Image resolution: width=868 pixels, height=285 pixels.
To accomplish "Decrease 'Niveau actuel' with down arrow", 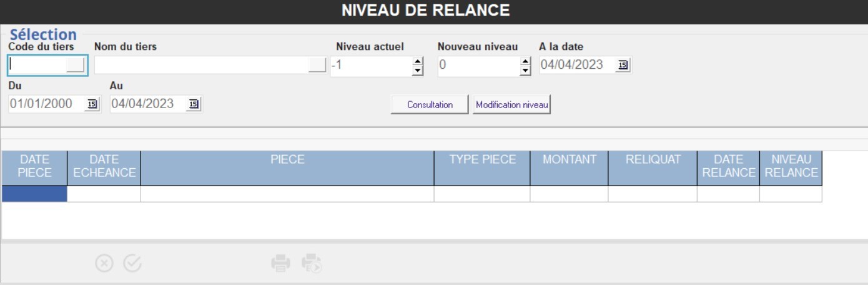I will 418,70.
